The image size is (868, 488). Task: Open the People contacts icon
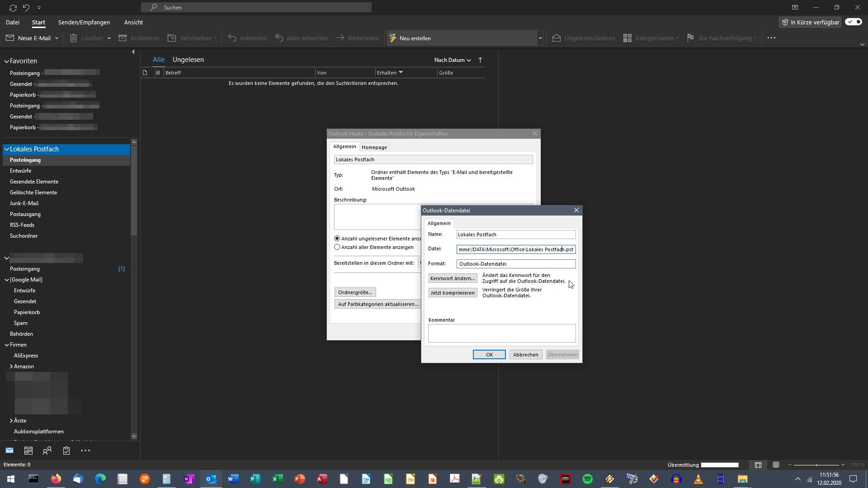(x=47, y=450)
